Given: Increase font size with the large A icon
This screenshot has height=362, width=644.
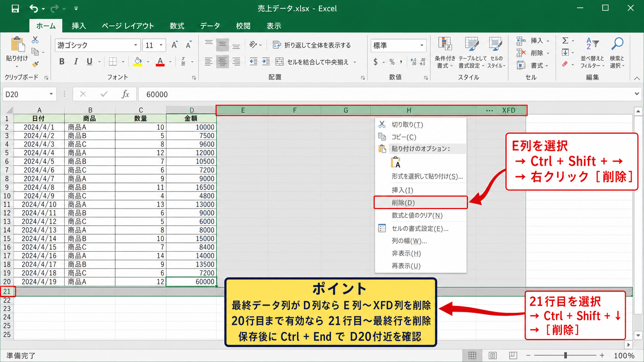Looking at the screenshot, I should click(174, 45).
